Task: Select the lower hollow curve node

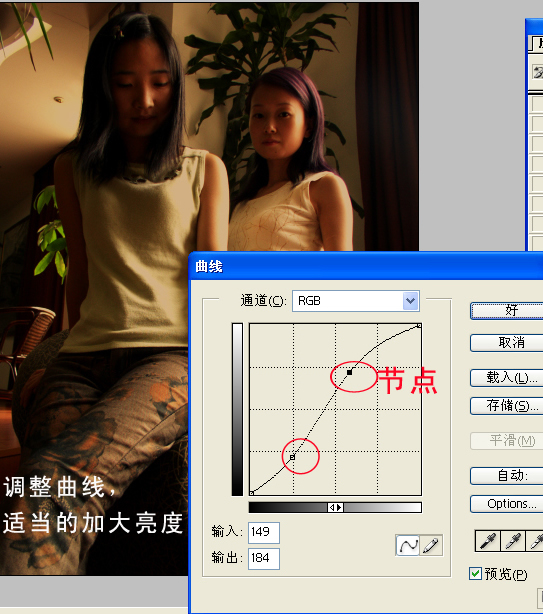Action: (292, 457)
